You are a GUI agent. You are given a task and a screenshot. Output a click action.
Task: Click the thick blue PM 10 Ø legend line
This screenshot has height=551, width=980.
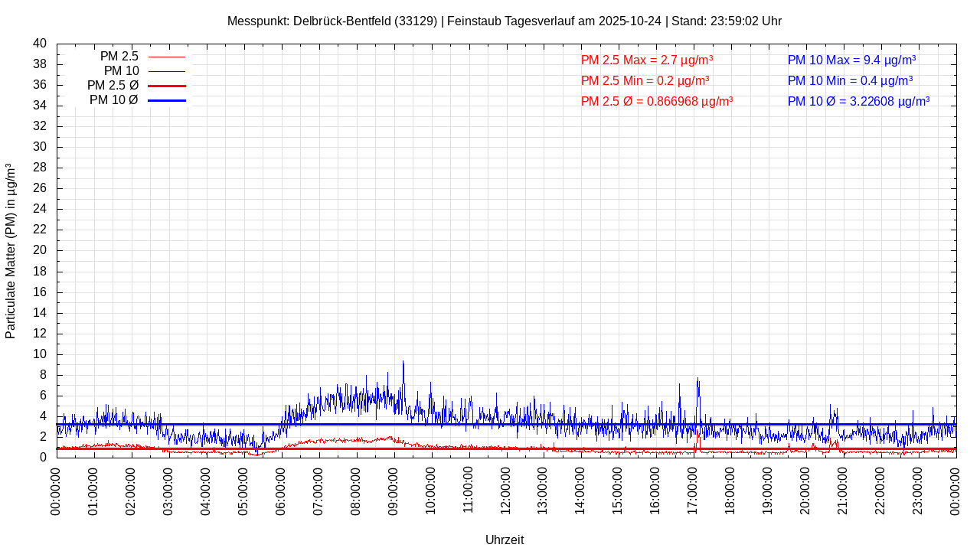pos(167,100)
